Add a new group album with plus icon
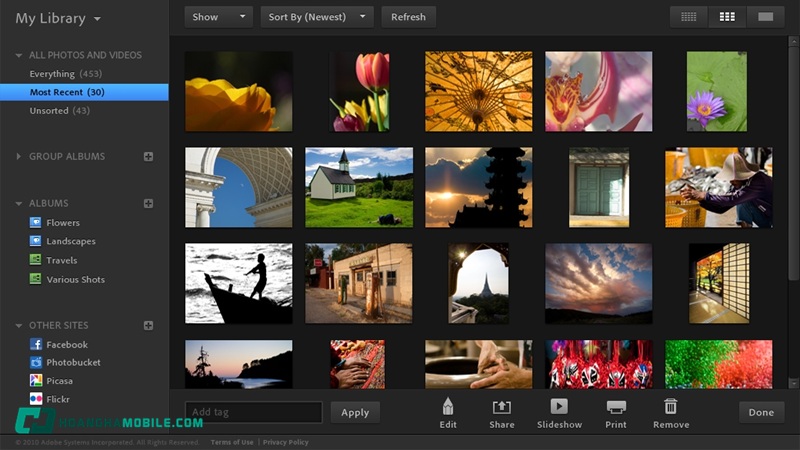Image resolution: width=800 pixels, height=450 pixels. click(148, 156)
